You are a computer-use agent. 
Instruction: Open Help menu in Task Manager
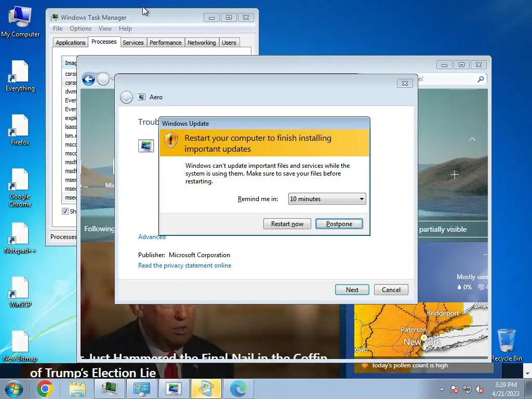click(x=125, y=29)
